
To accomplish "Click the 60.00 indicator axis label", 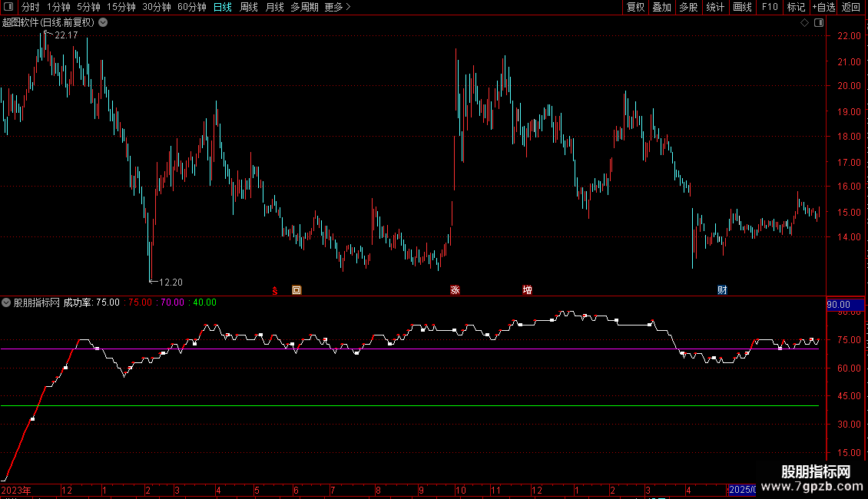I will click(849, 368).
